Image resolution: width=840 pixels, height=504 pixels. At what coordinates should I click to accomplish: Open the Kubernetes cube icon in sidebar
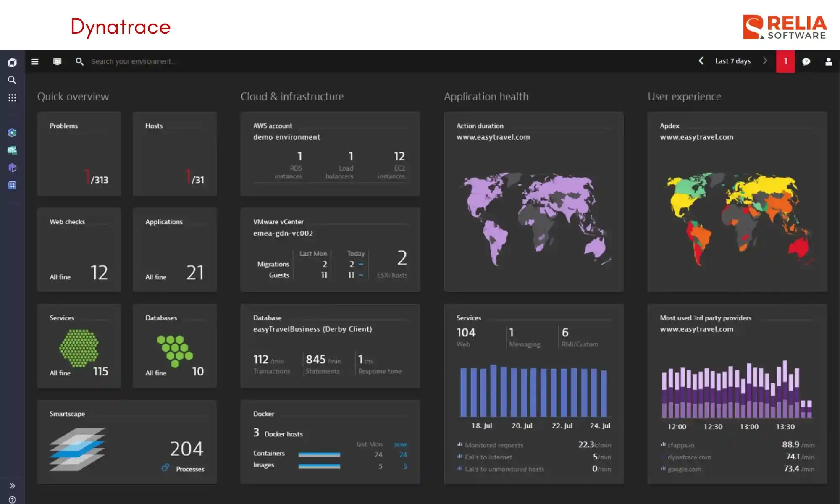pos(12,167)
